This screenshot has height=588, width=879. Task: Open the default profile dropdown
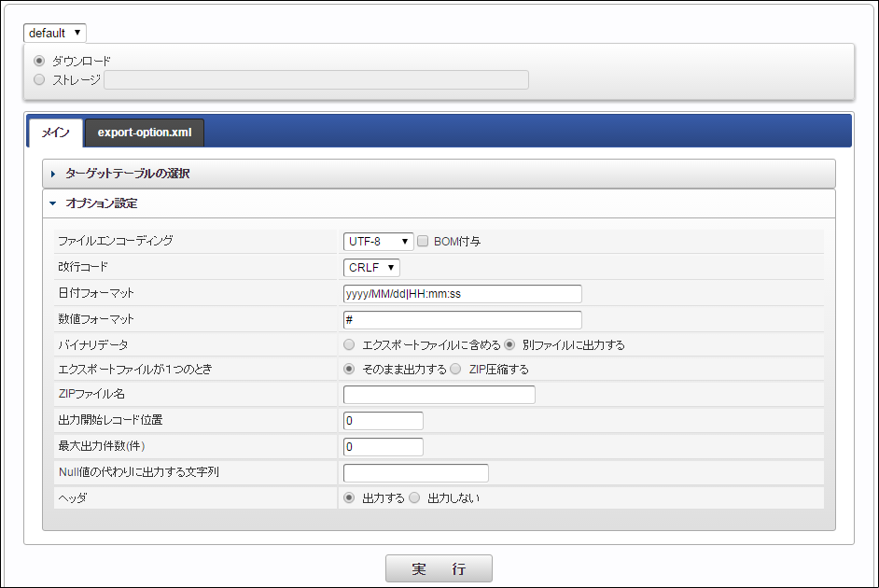pos(54,33)
